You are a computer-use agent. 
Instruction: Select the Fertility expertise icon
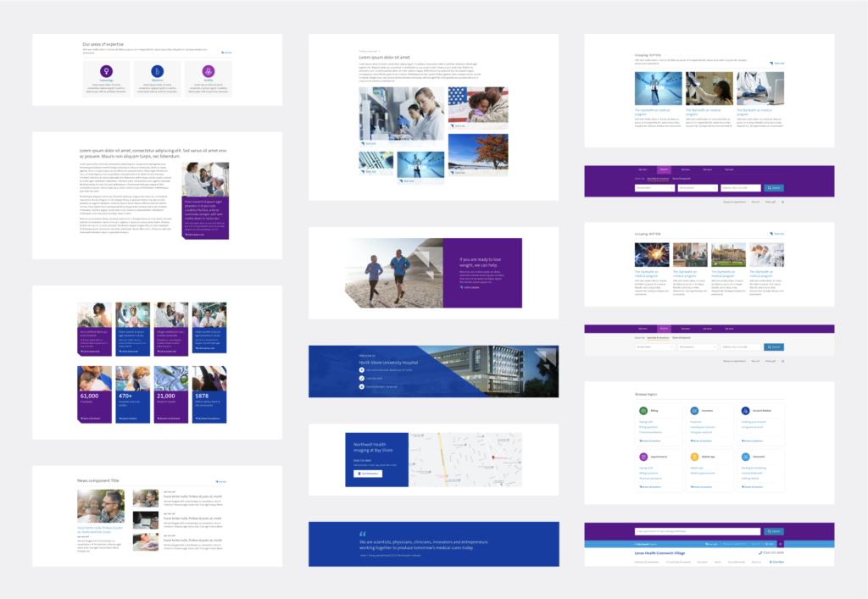point(209,72)
